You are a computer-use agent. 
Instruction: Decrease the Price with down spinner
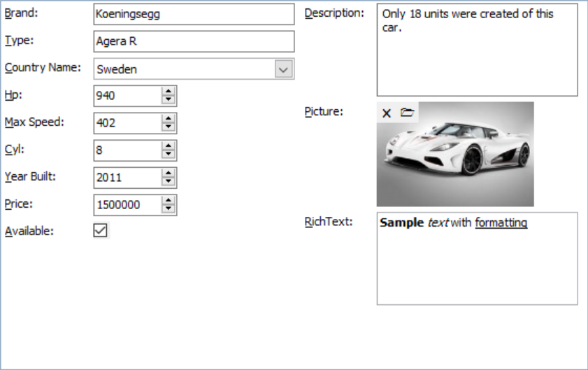point(168,209)
